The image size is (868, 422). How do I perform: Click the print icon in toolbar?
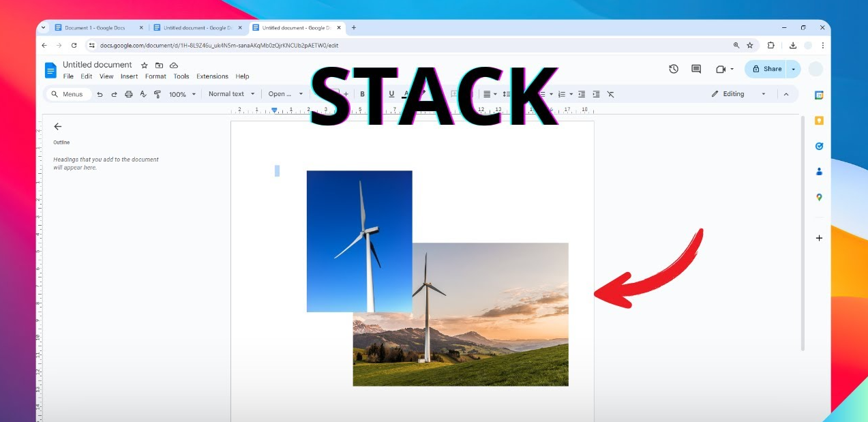click(129, 94)
